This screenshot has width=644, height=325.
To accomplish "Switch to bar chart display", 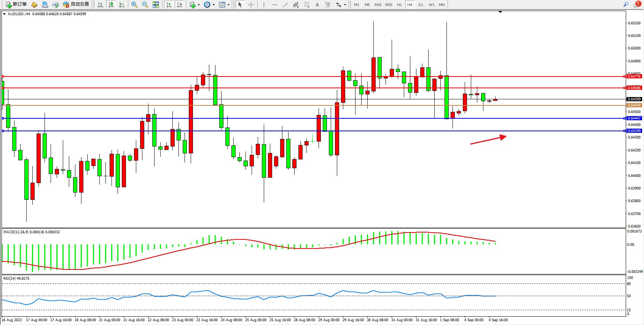I will point(100,5).
